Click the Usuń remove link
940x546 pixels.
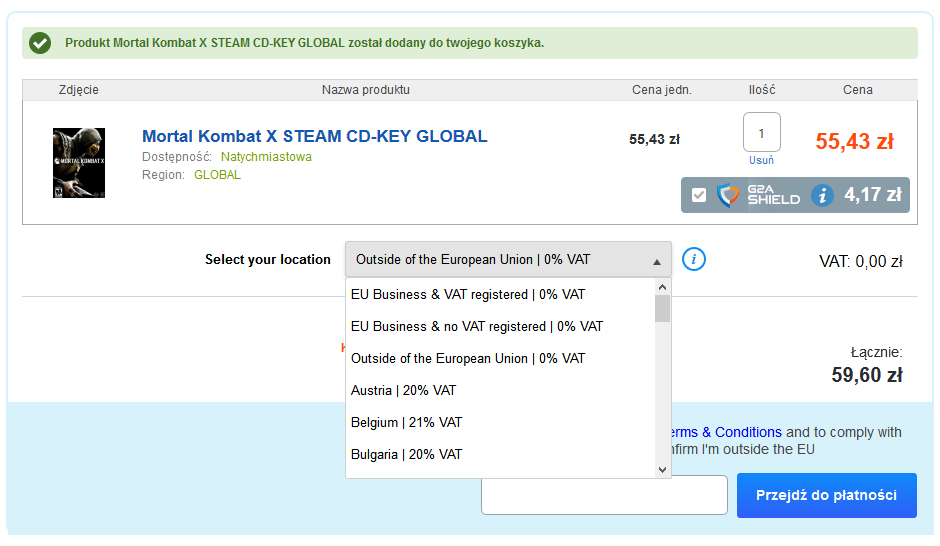(x=761, y=160)
